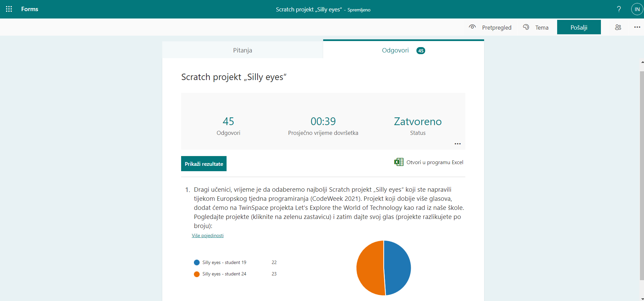Click the '45' Odgovori count value
The width and height of the screenshot is (644, 301).
[228, 121]
